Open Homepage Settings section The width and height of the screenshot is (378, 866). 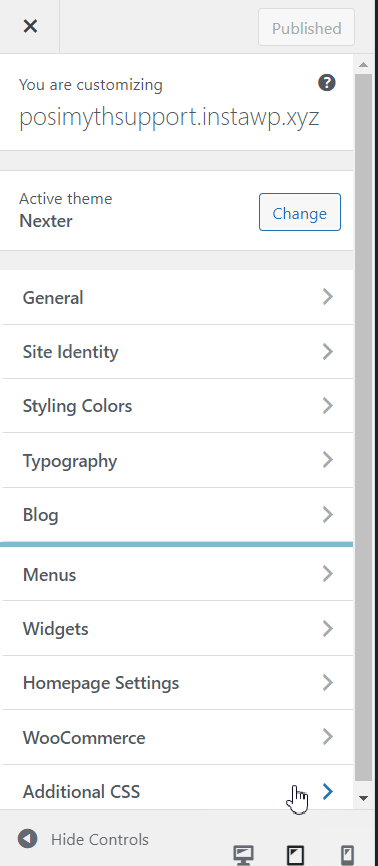pos(176,683)
